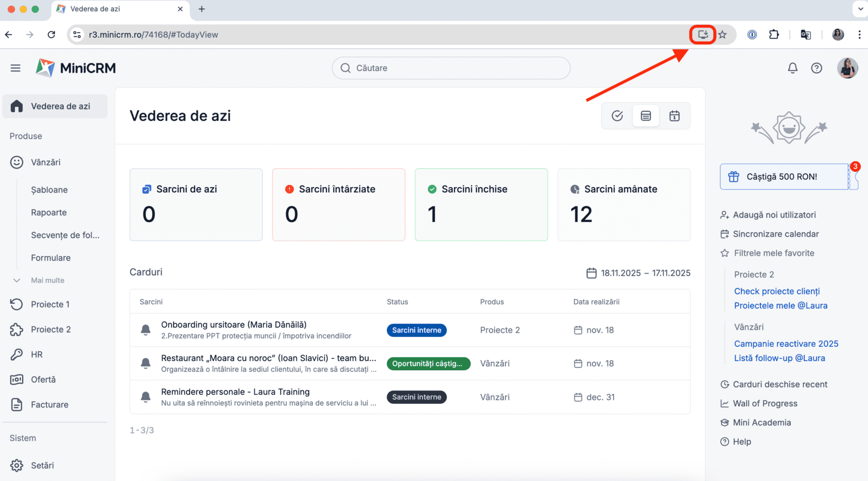The image size is (868, 481).
Task: Click bell icon for Onboarding ursitoare task
Action: tap(146, 330)
